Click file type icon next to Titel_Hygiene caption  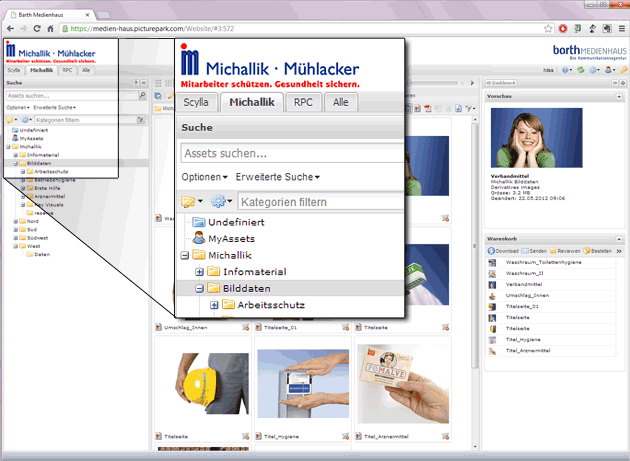pos(259,436)
